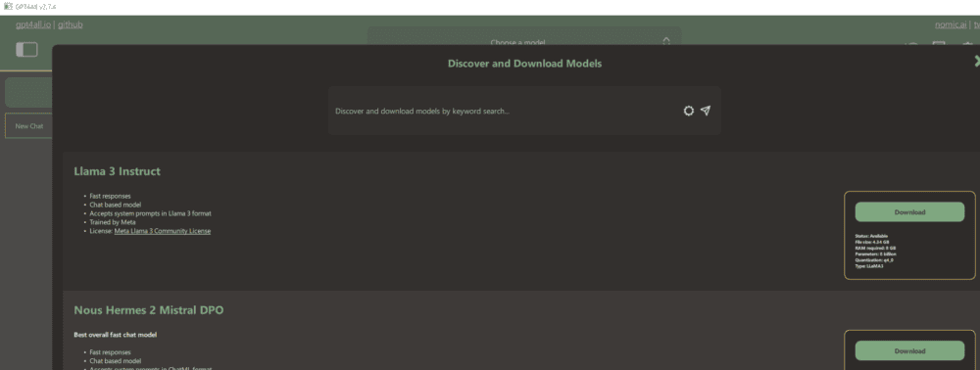Click 'Accepts system prompts in Llama 3 format'
The image size is (980, 370).
(151, 213)
